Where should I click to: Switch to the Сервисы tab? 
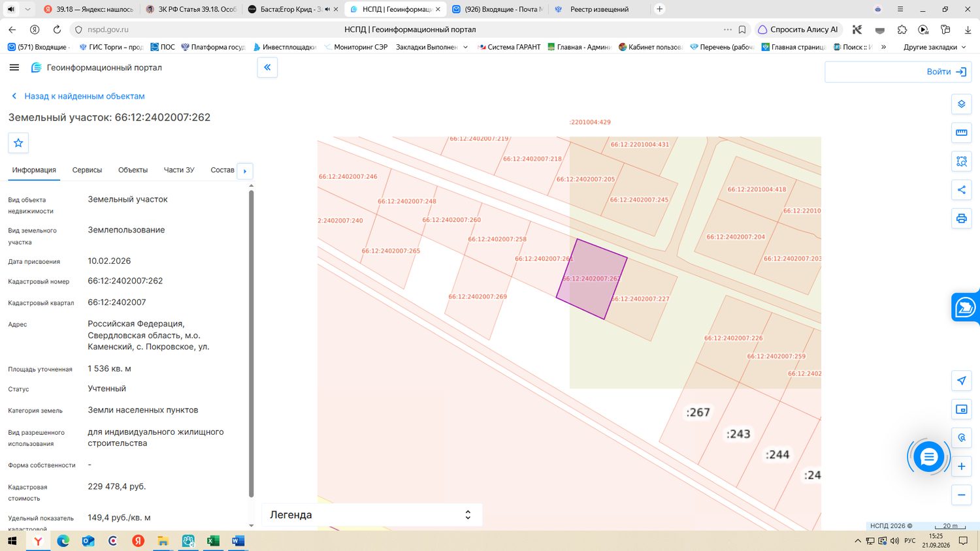pos(87,170)
